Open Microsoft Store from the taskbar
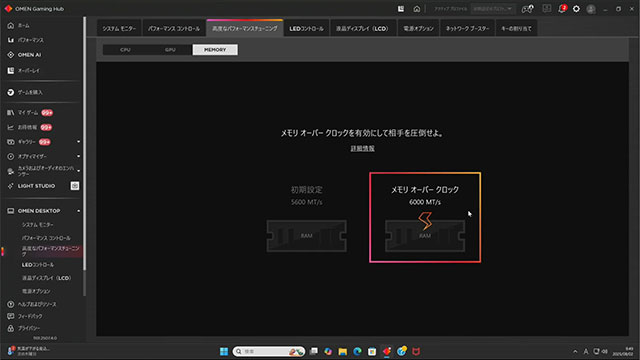The image size is (640, 360). [x=372, y=351]
